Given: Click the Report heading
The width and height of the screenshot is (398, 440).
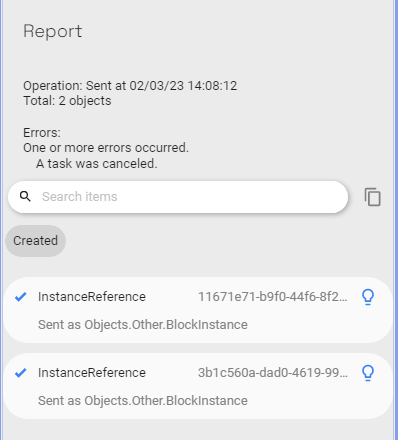Looking at the screenshot, I should tap(52, 32).
